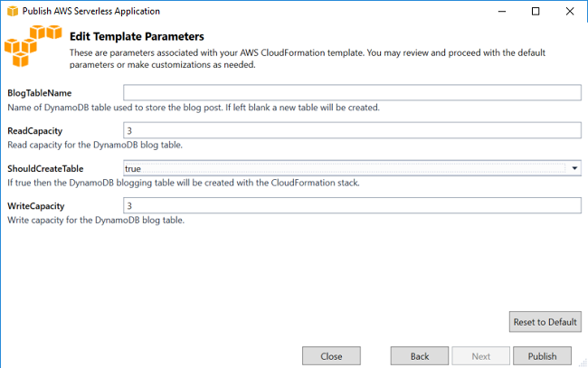The height and width of the screenshot is (368, 588).
Task: Click the resize grip in bottom-right corner
Action: pyautogui.click(x=583, y=363)
